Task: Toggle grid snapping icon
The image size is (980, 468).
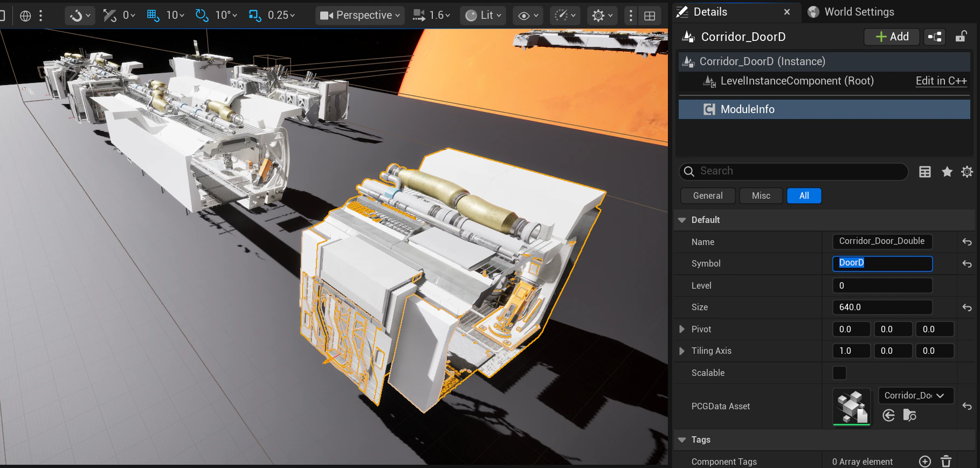Action: (153, 16)
